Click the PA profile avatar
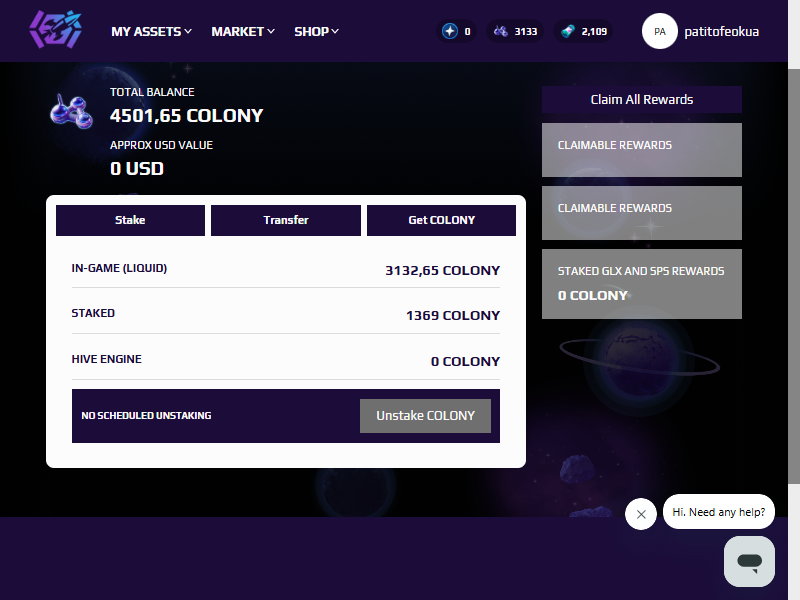Image resolution: width=800 pixels, height=600 pixels. pyautogui.click(x=660, y=31)
